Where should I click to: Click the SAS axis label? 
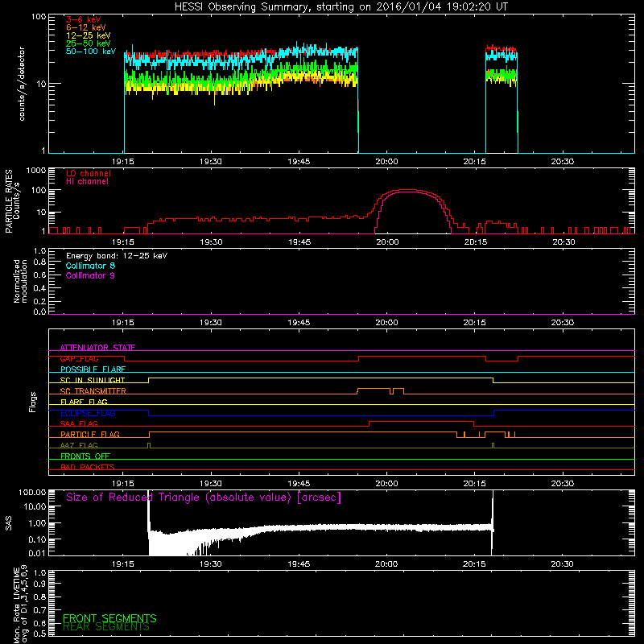click(9, 523)
